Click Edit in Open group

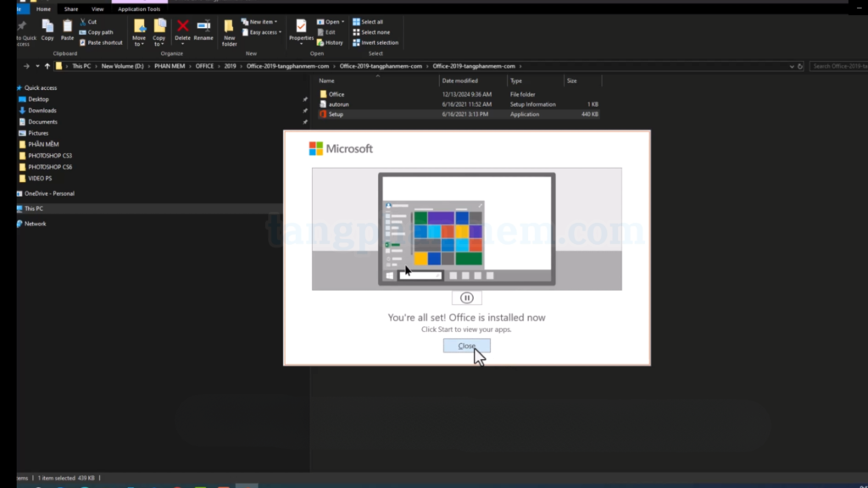(326, 32)
